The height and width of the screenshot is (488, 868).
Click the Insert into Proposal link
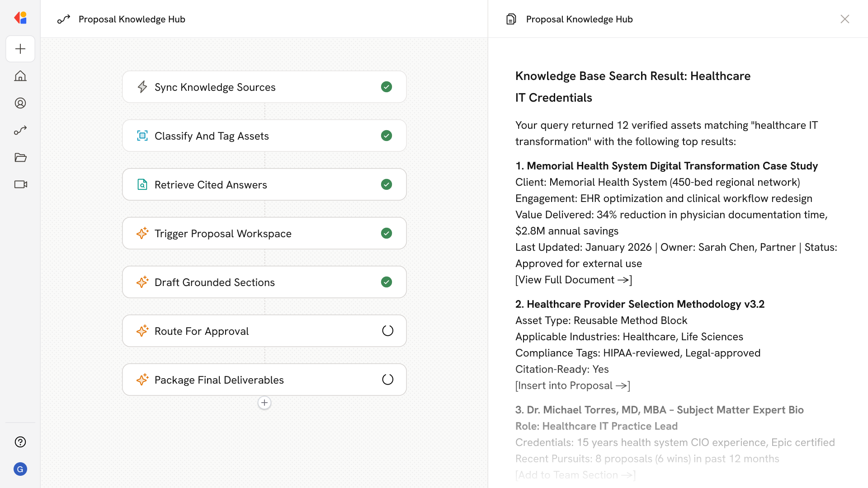(572, 385)
